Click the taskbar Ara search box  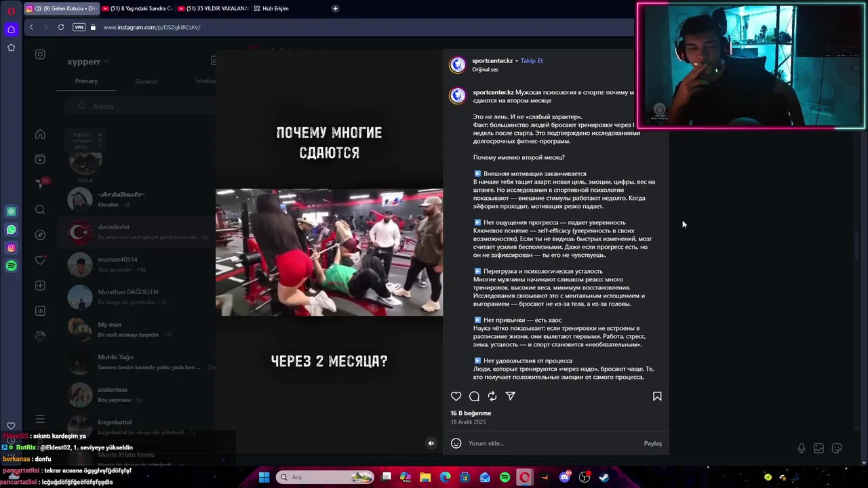tap(326, 477)
